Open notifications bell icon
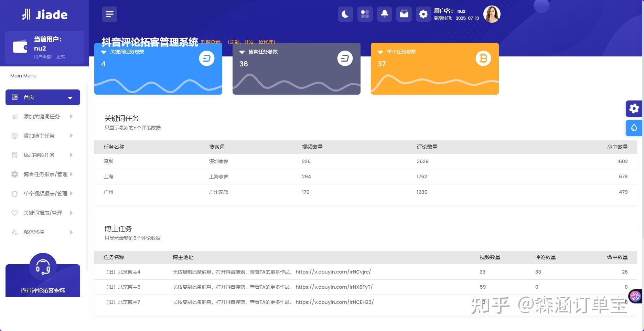 click(385, 14)
